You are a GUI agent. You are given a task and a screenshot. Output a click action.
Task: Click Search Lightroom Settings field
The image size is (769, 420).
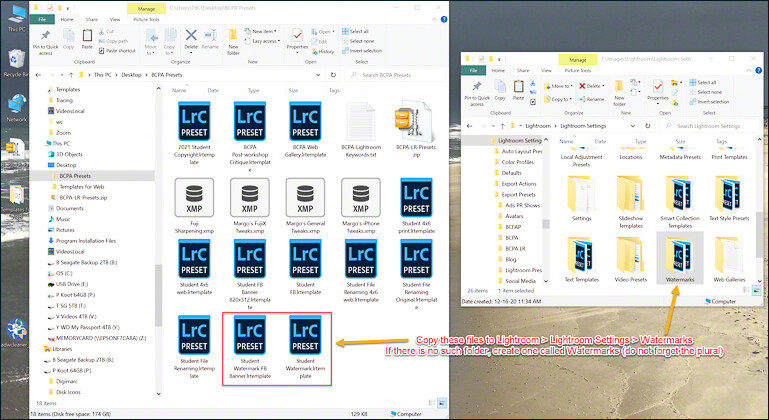click(x=711, y=126)
